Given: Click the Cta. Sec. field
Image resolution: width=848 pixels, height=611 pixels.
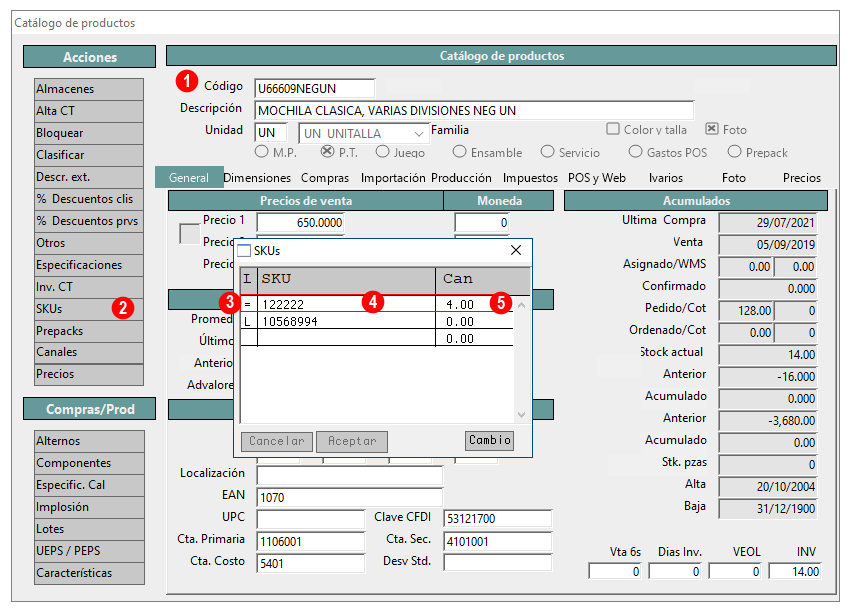Looking at the screenshot, I should pyautogui.click(x=498, y=541).
